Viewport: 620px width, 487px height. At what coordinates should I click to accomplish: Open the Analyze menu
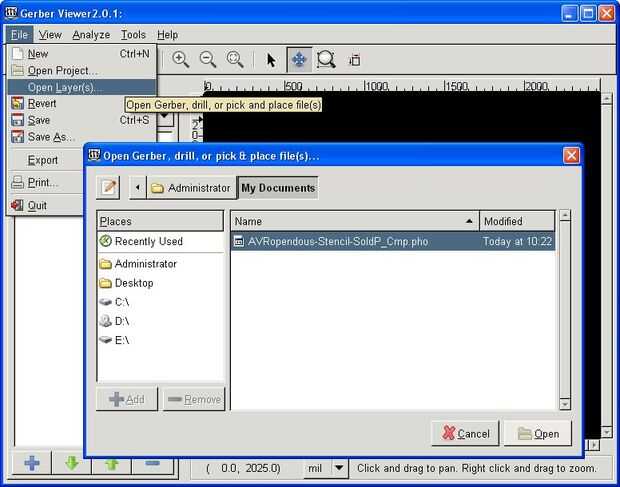[91, 35]
